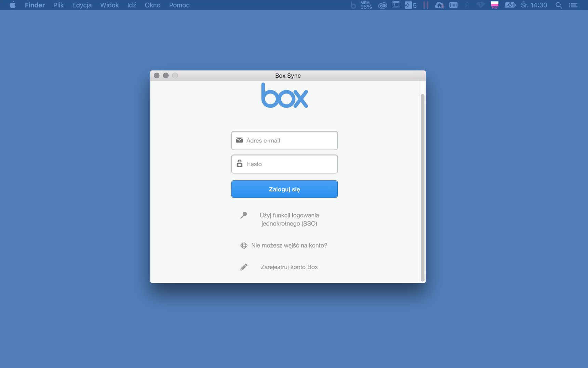
Task: Open Zarejestruj konto Box link
Action: point(289,267)
